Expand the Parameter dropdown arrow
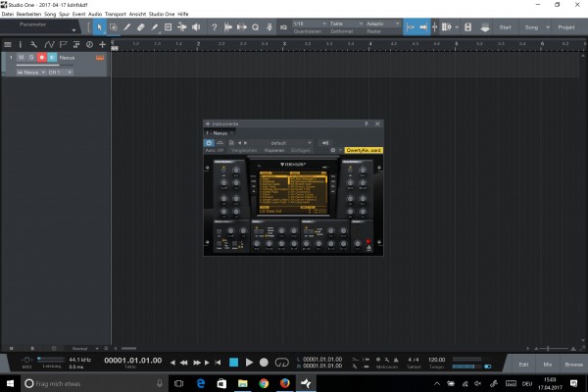Viewport: 588px width, 392px height. click(x=73, y=29)
